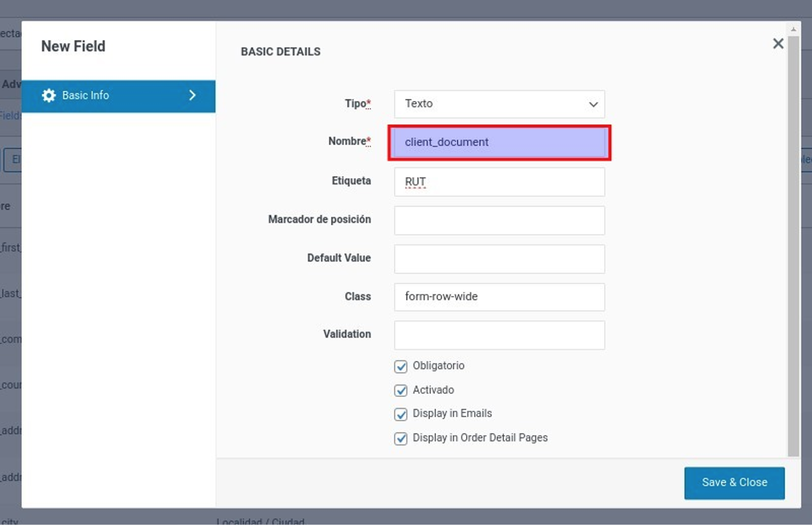Open the Tipo dropdown arrow

(x=593, y=104)
